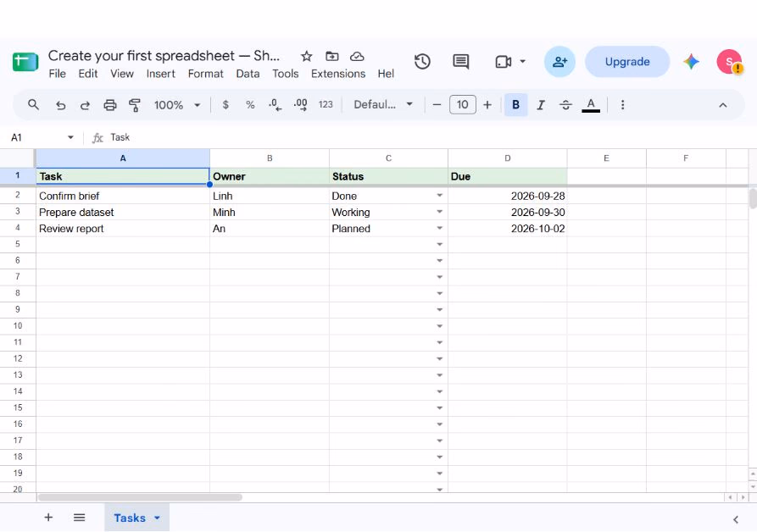The height and width of the screenshot is (532, 757).
Task: Collapse the toolbar with the up chevron
Action: click(x=722, y=105)
